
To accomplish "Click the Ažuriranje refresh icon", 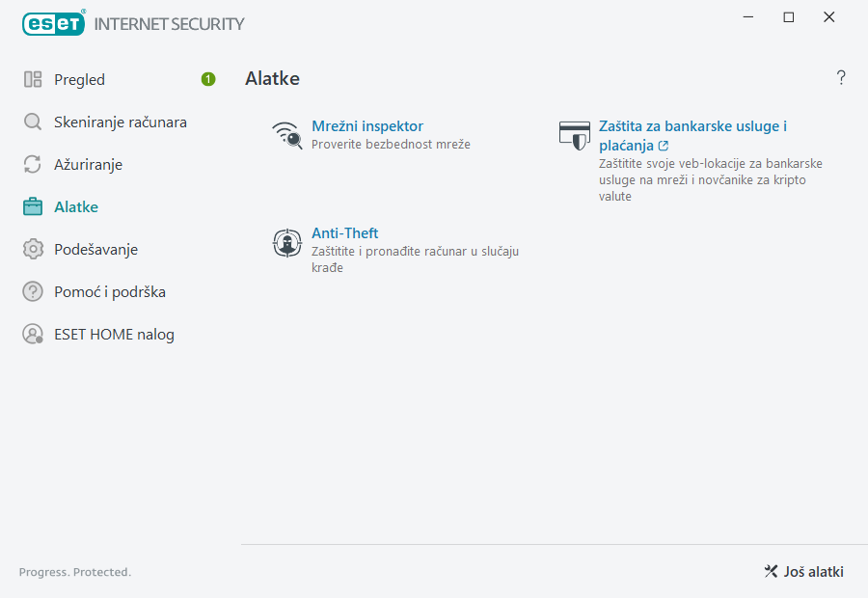I will (x=34, y=164).
